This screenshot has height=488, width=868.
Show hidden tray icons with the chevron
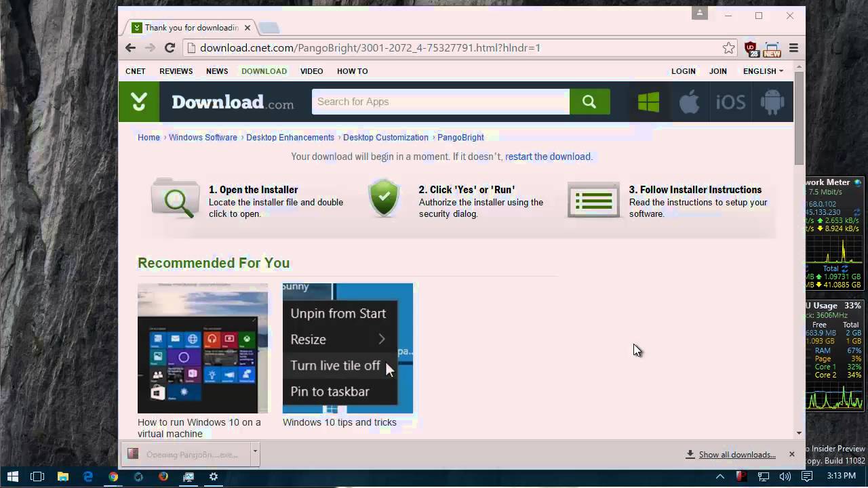click(x=719, y=476)
